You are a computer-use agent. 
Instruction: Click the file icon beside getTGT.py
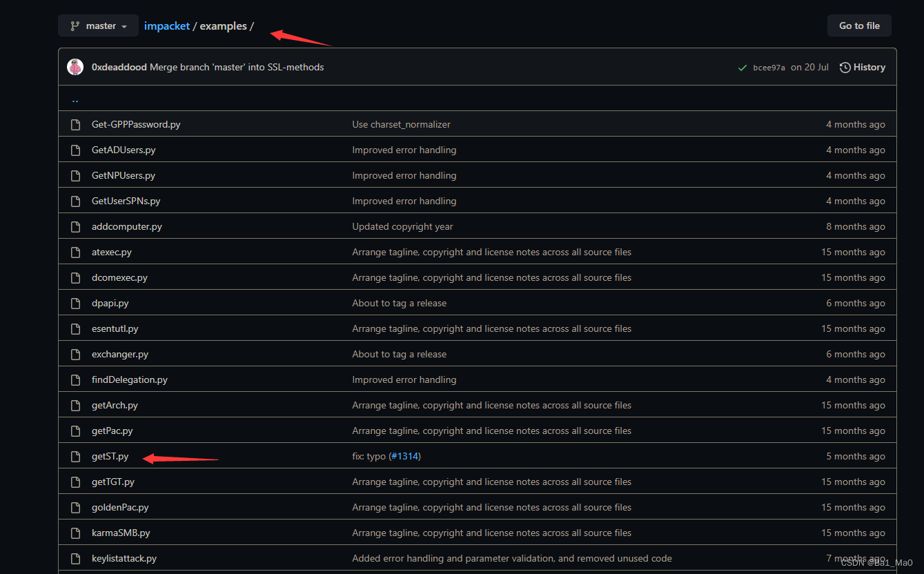tap(76, 482)
